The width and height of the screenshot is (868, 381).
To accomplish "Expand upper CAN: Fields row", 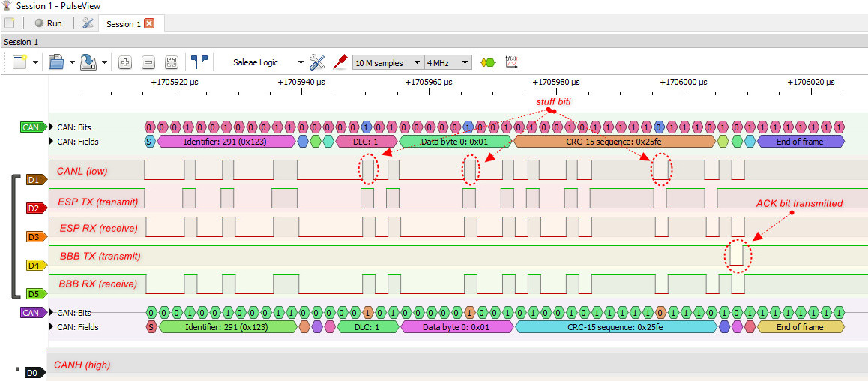I will click(52, 141).
